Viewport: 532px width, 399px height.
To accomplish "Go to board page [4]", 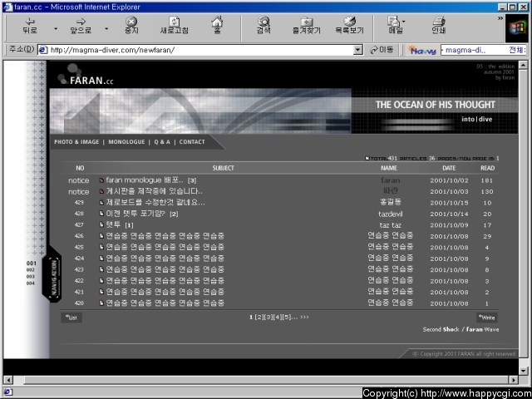I will point(278,318).
